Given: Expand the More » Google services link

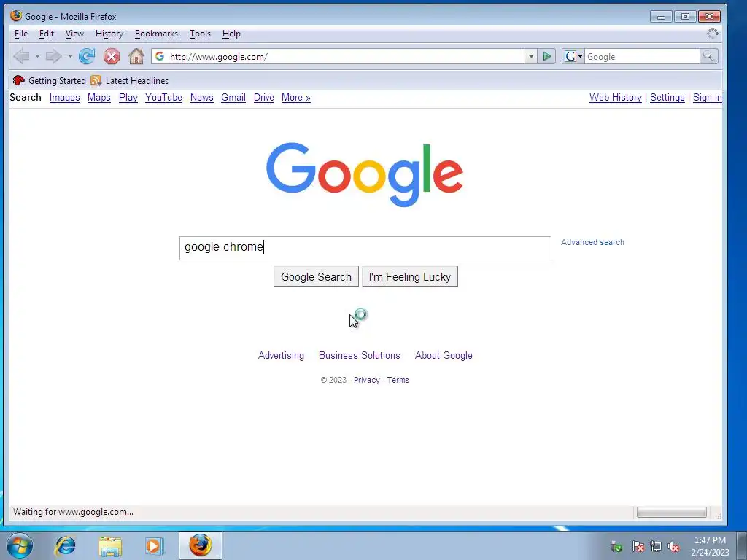Looking at the screenshot, I should pos(296,97).
